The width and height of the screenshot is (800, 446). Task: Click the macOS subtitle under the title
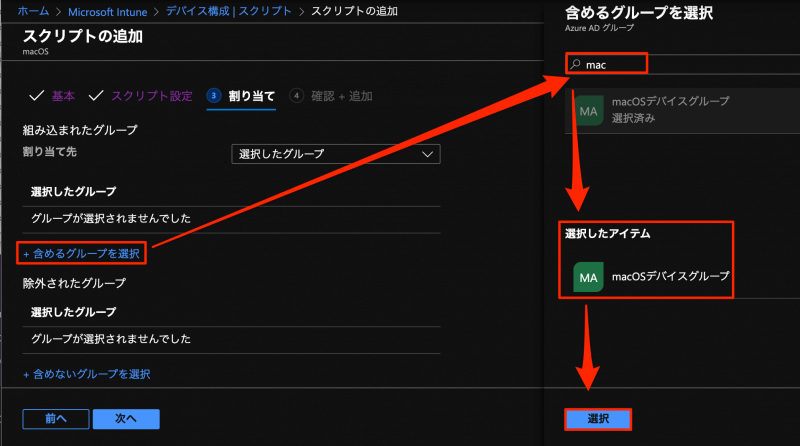click(x=36, y=52)
